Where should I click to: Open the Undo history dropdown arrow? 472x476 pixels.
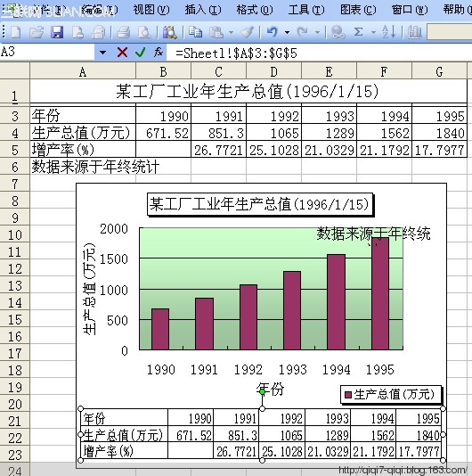[287, 32]
